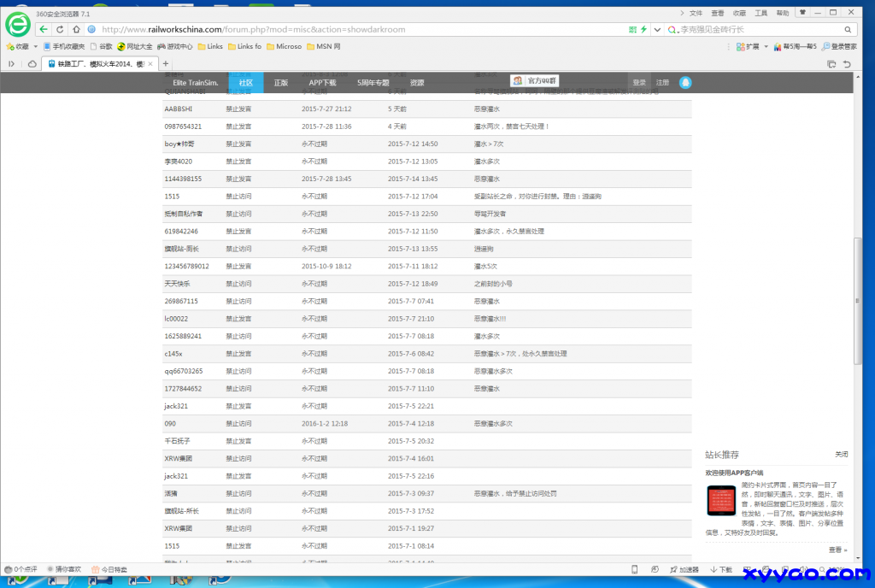Toggle the green lightning speed mode icon
Viewport: 875px width, 588px height.
643,29
